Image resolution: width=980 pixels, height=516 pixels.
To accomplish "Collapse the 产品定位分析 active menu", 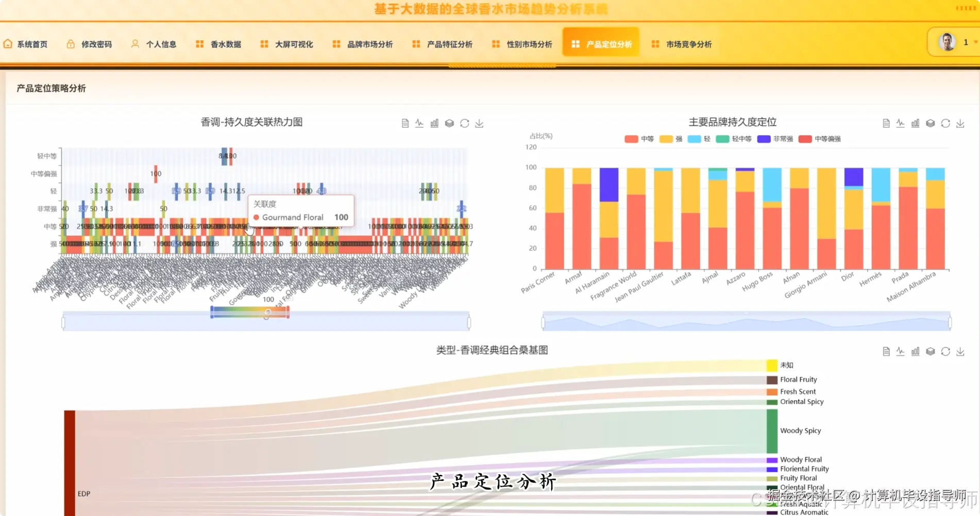I will (600, 44).
